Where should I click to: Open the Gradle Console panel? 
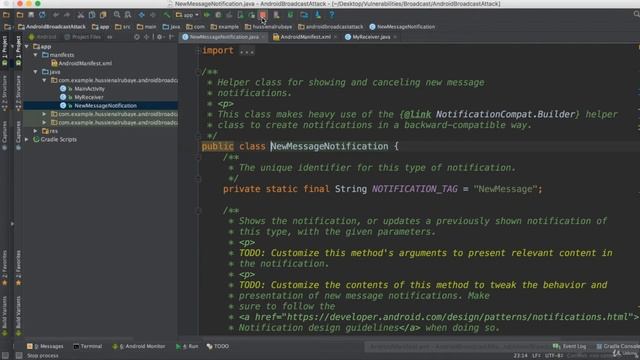coord(618,346)
